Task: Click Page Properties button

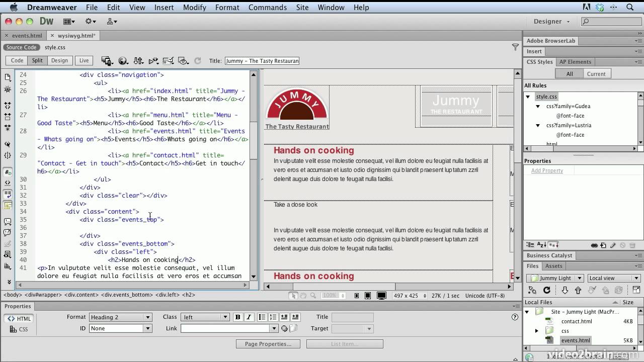Action: point(268,344)
